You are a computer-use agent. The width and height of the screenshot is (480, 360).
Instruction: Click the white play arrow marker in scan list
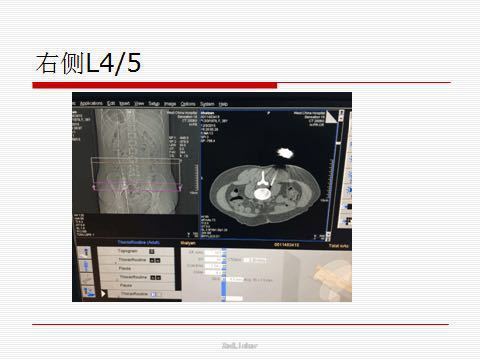click(x=103, y=294)
